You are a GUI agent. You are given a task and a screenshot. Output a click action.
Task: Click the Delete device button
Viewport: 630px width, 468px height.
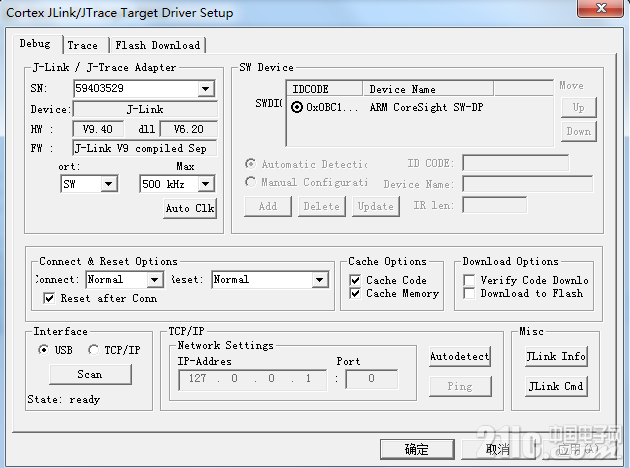coord(321,206)
